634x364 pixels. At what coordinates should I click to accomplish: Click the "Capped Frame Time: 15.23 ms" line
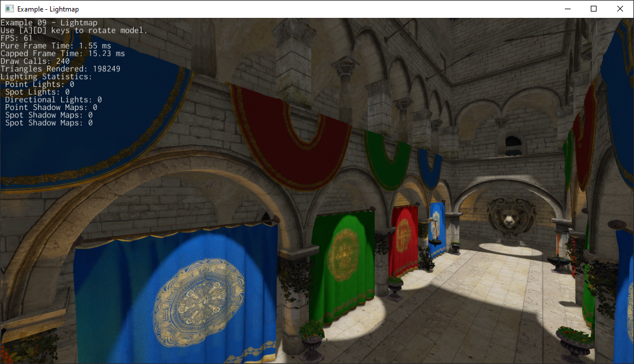pos(62,54)
